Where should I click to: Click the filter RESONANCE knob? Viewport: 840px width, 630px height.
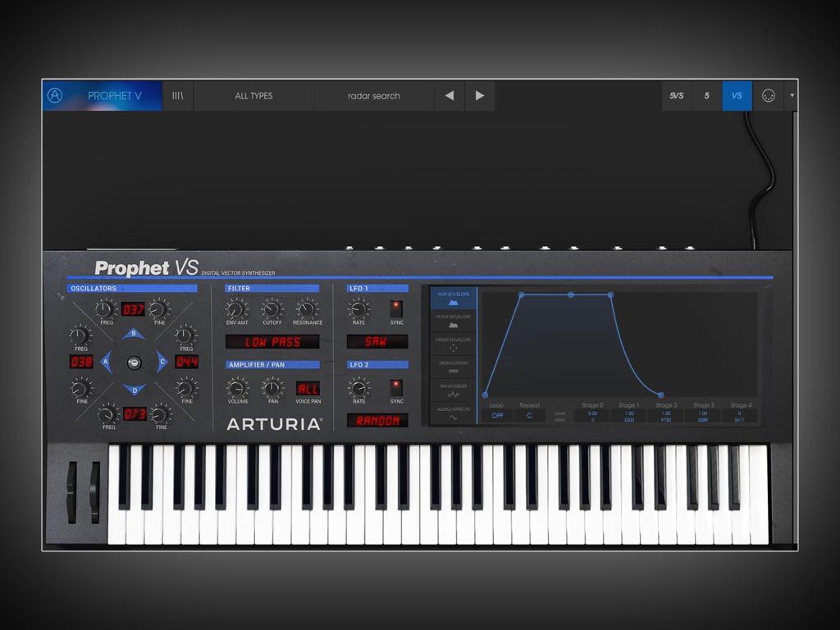click(x=307, y=309)
